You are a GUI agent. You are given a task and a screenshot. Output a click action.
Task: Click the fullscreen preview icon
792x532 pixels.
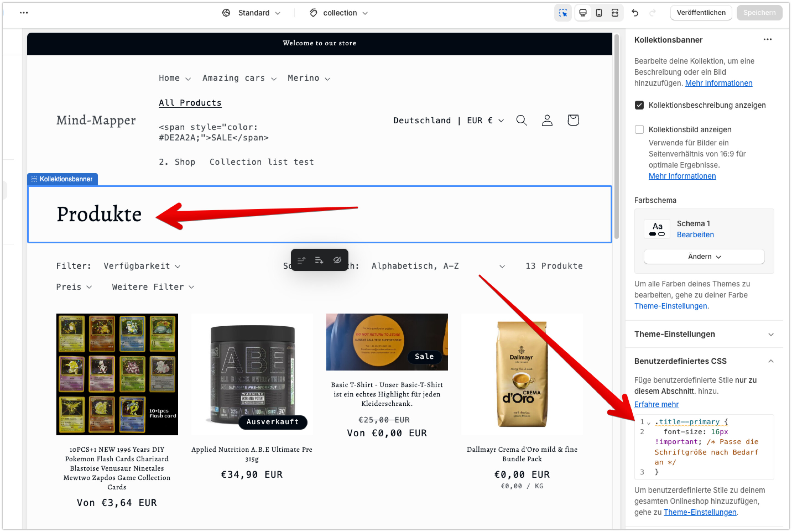click(615, 13)
